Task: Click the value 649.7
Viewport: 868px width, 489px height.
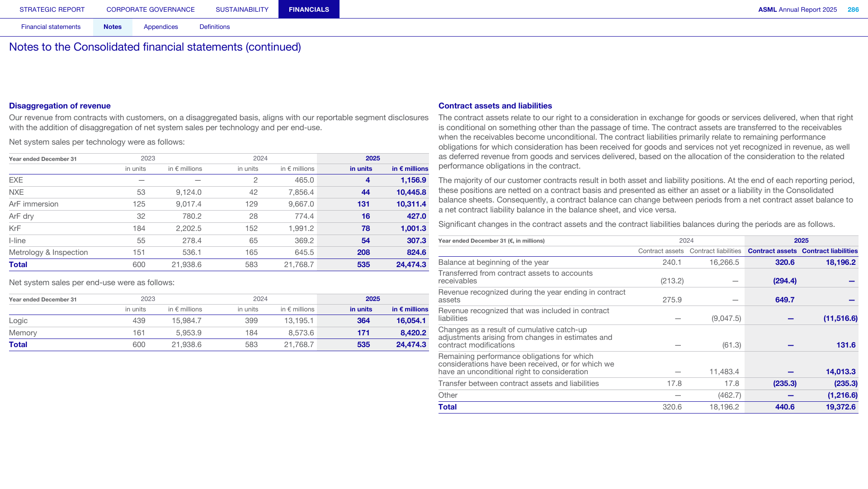Action: coord(785,300)
